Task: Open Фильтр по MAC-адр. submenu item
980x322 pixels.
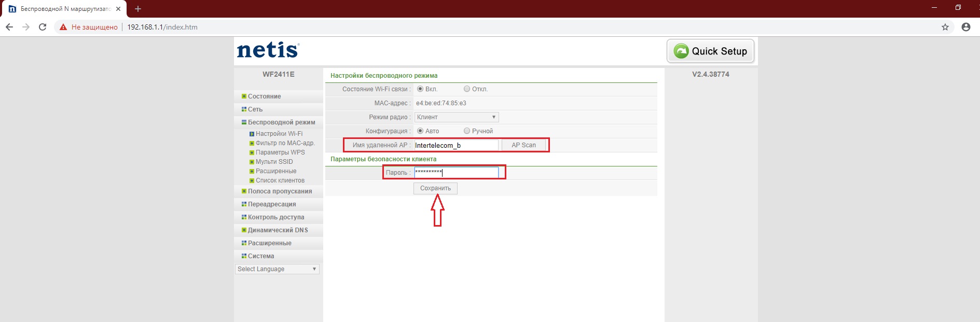Action: (285, 143)
